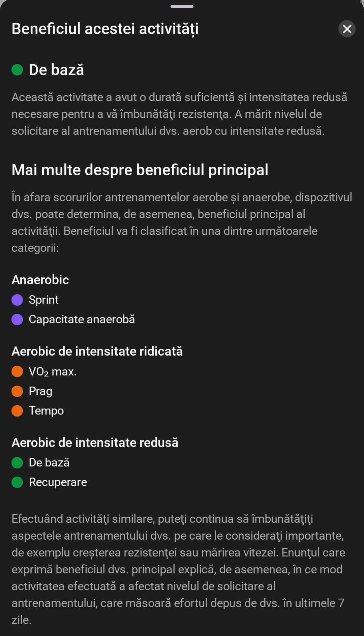Select the Capacitate anaerobă label
This screenshot has height=636, width=364.
pyautogui.click(x=82, y=320)
